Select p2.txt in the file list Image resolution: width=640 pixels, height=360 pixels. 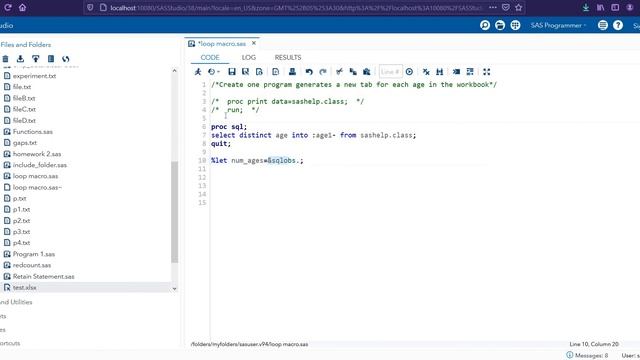click(x=21, y=221)
